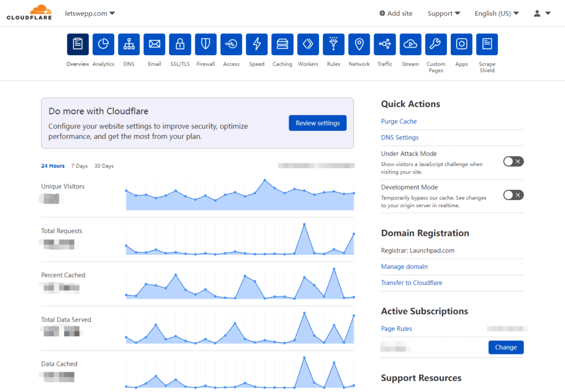The width and height of the screenshot is (565, 392).
Task: Click the Review settings button
Action: coord(317,123)
